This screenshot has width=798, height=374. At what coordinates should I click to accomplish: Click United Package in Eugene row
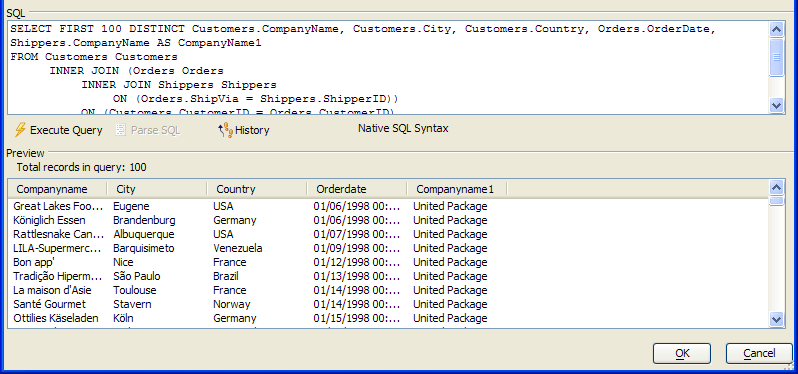pos(450,207)
